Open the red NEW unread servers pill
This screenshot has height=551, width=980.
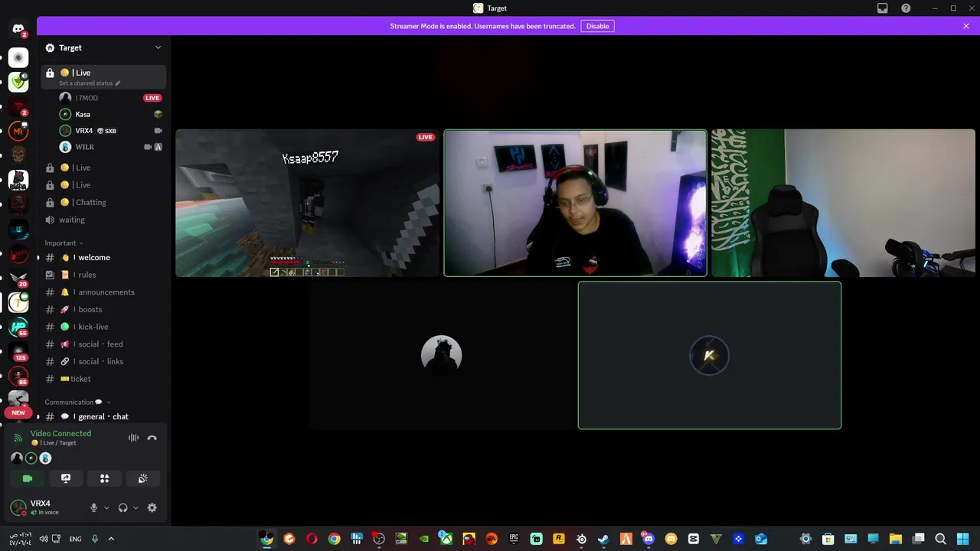(x=18, y=412)
